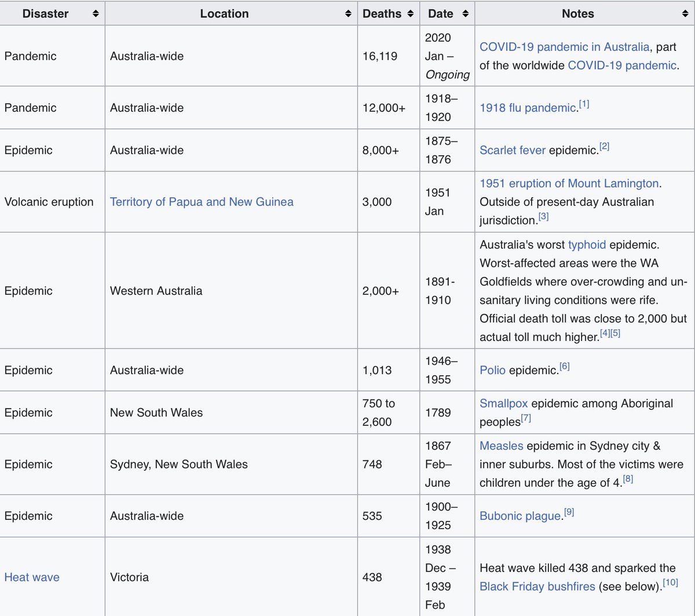Open footnote [5] in the typhoid epidemic note
Image resolution: width=695 pixels, height=616 pixels.
click(x=615, y=333)
